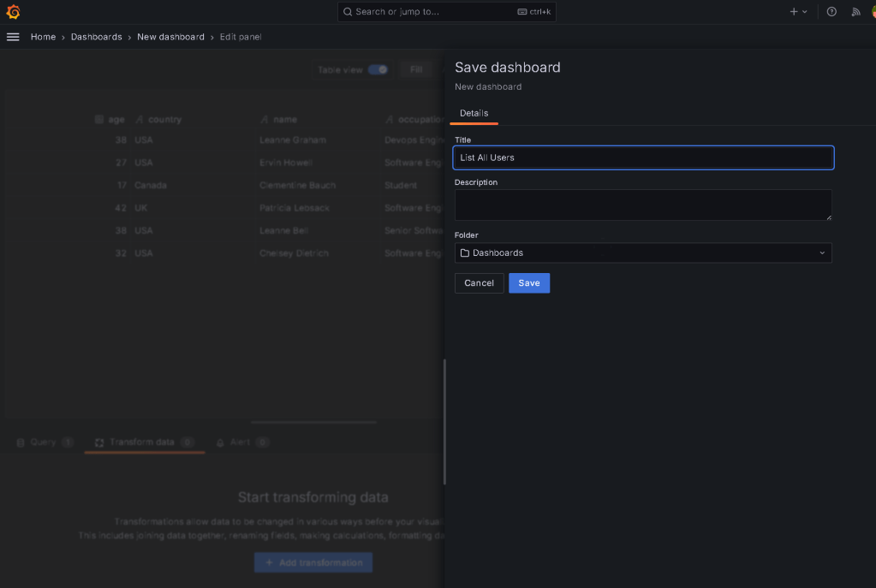Viewport: 876px width, 588px height.
Task: Click the Leanne Bell cell
Action: point(283,230)
